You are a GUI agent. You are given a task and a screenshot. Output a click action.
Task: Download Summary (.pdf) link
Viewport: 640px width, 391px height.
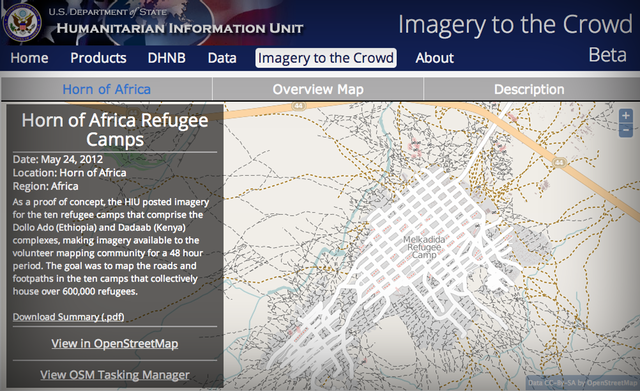click(69, 317)
